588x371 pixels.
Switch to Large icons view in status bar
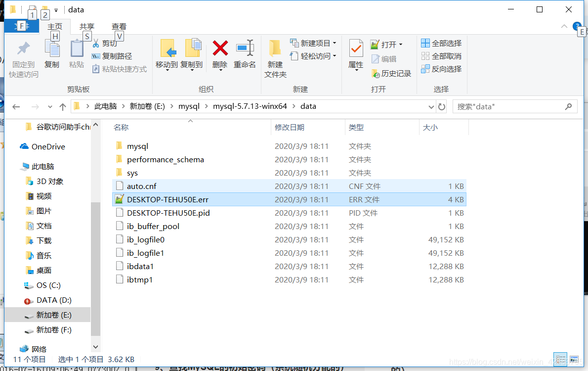574,360
